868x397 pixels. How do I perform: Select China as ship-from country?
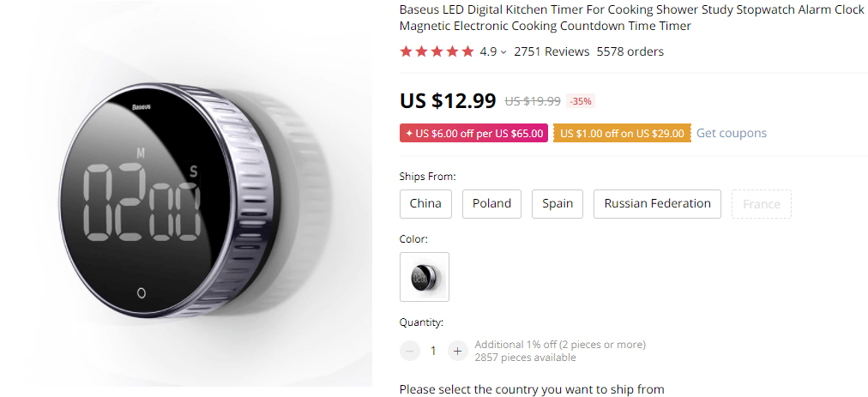[425, 204]
